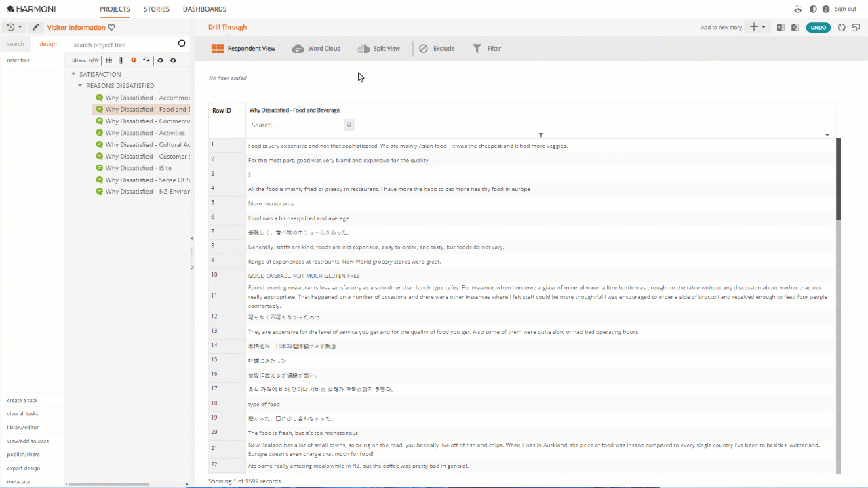Click view all tasks link
868x488 pixels.
22,413
